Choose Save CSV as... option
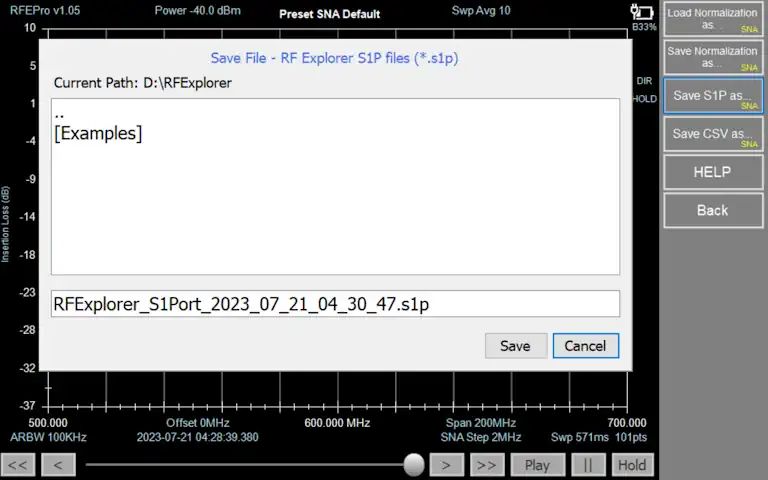This screenshot has height=480, width=768. tap(712, 134)
